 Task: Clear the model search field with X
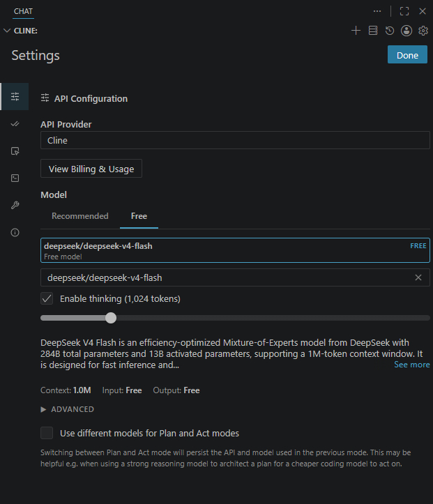pyautogui.click(x=418, y=277)
